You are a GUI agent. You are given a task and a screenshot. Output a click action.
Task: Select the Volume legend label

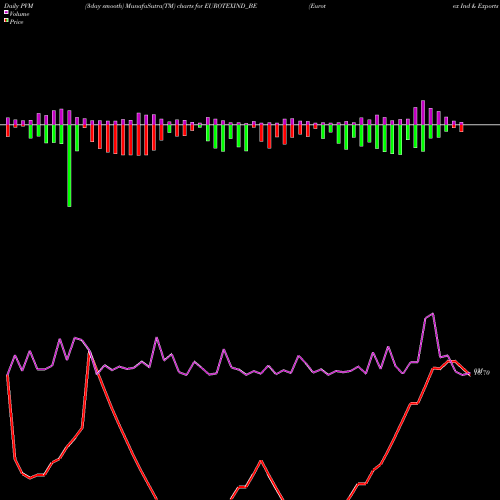coord(19,14)
